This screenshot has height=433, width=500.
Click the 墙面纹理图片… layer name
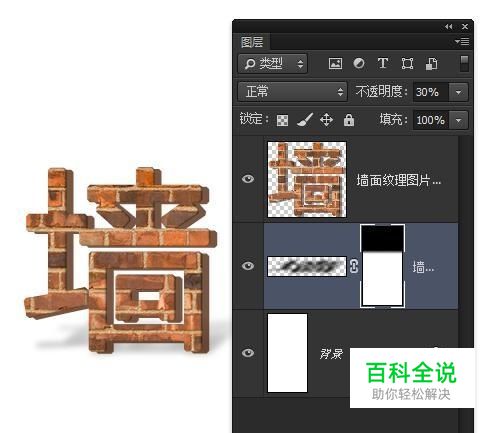point(399,180)
